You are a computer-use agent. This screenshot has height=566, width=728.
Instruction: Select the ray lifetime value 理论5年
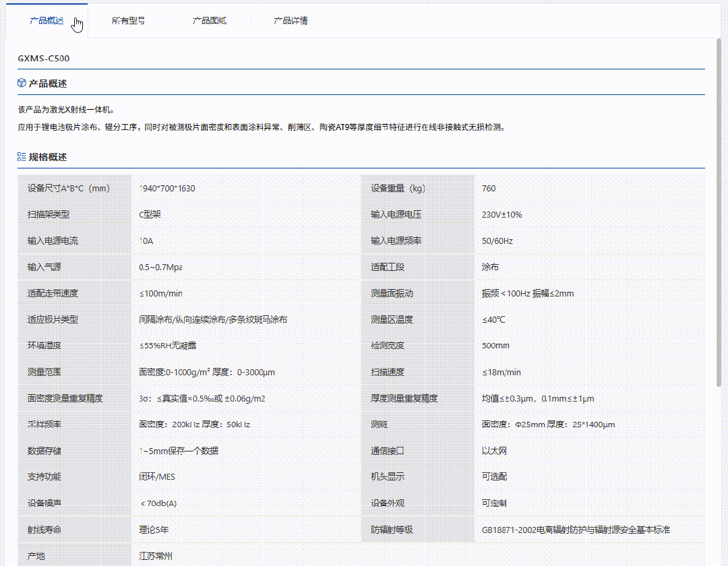(154, 530)
